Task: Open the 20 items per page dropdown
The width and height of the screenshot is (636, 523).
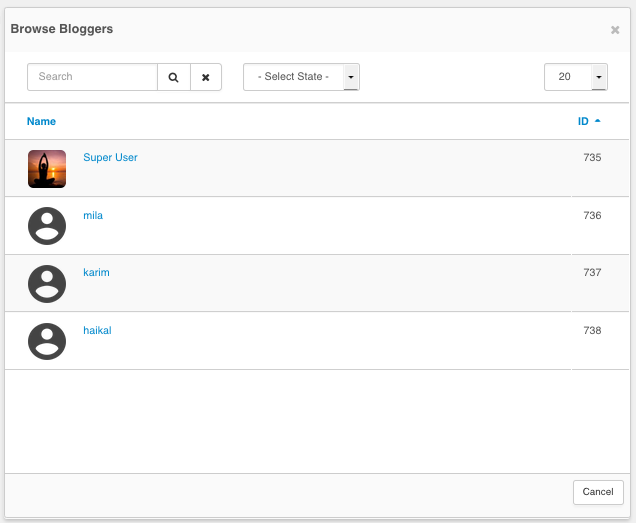Action: click(x=576, y=77)
